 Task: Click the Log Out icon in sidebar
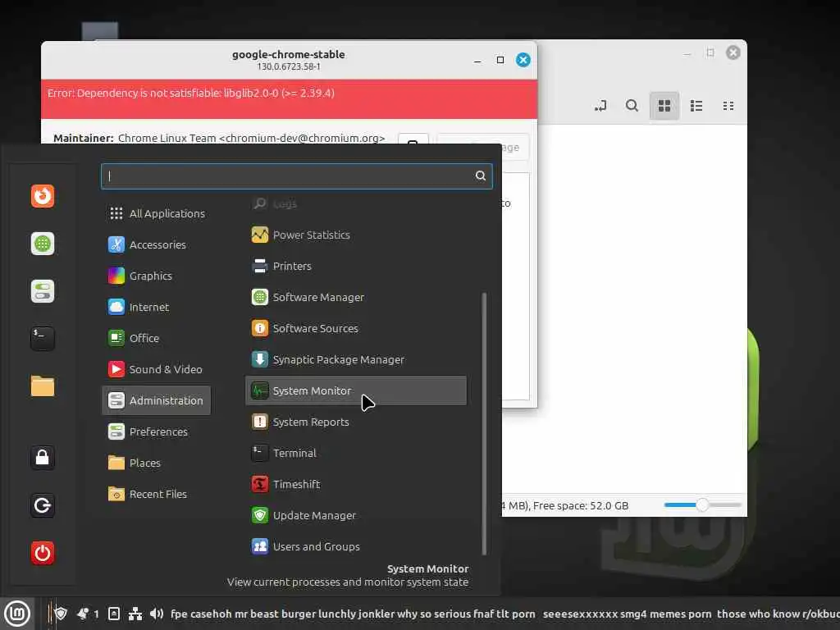point(43,505)
